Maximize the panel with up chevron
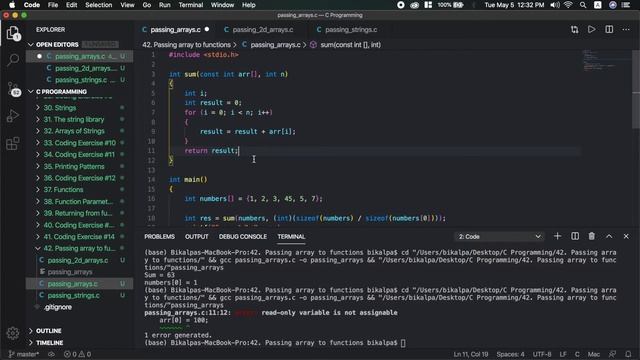The width and height of the screenshot is (640, 360). (x=609, y=236)
